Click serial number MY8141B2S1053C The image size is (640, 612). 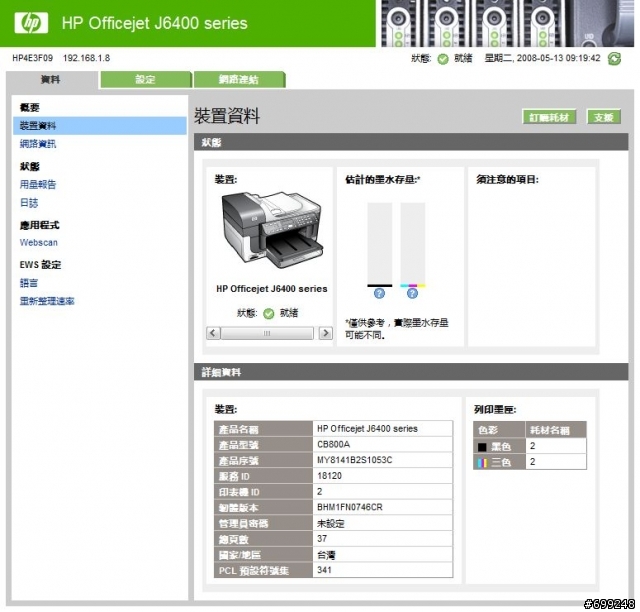click(355, 460)
